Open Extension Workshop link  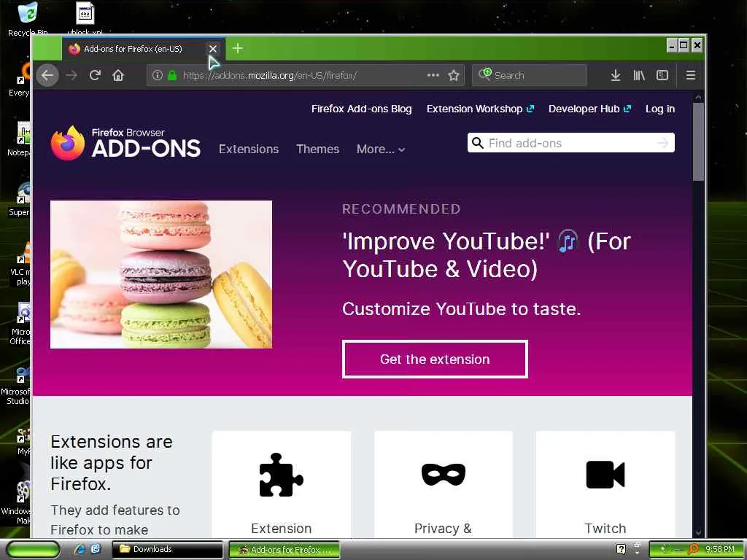click(x=480, y=109)
